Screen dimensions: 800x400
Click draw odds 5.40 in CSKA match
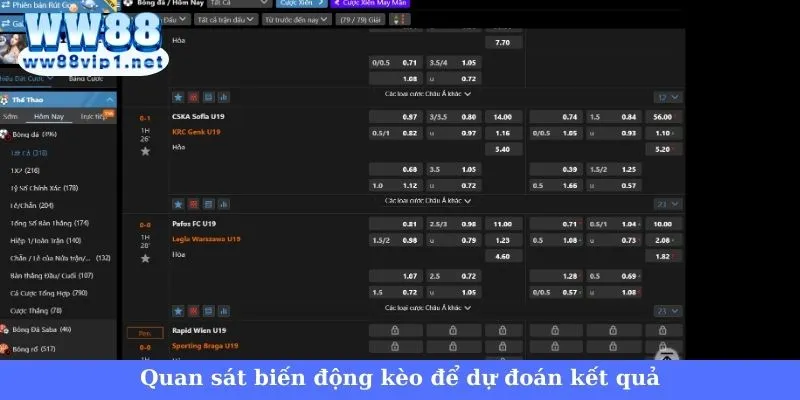click(504, 149)
